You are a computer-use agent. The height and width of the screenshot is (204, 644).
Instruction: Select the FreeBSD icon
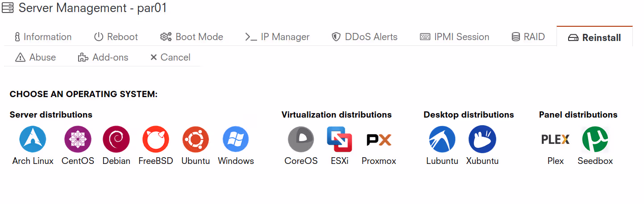[x=156, y=139]
